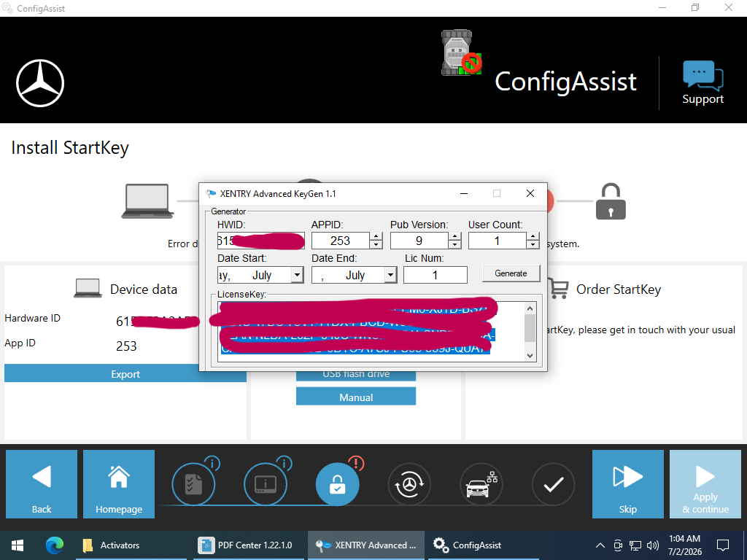Decrease User Count with down spinner arrow
747x560 pixels.
pyautogui.click(x=533, y=245)
